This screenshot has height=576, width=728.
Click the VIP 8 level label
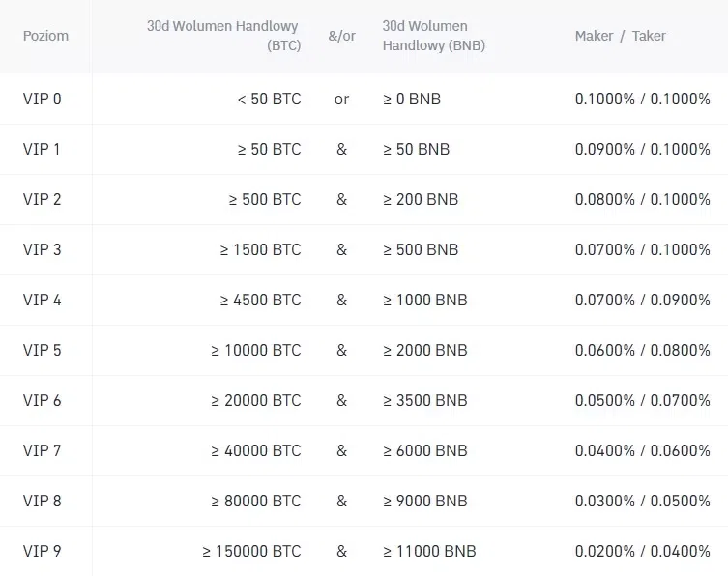43,501
